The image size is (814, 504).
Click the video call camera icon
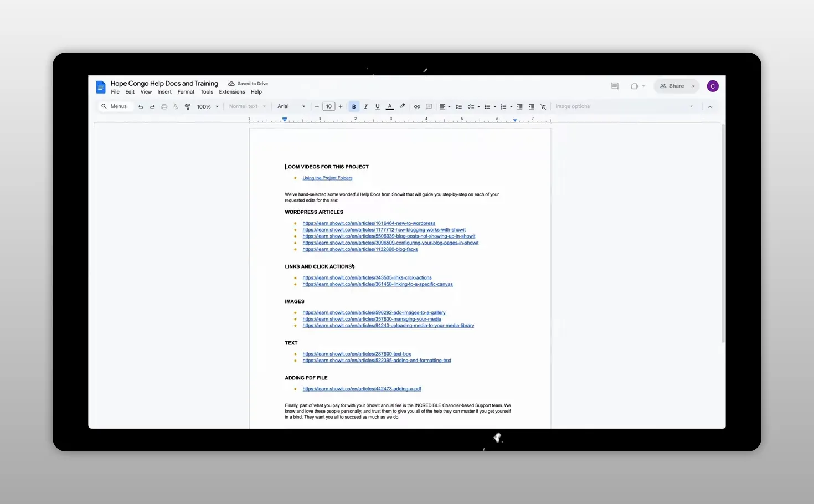[635, 86]
